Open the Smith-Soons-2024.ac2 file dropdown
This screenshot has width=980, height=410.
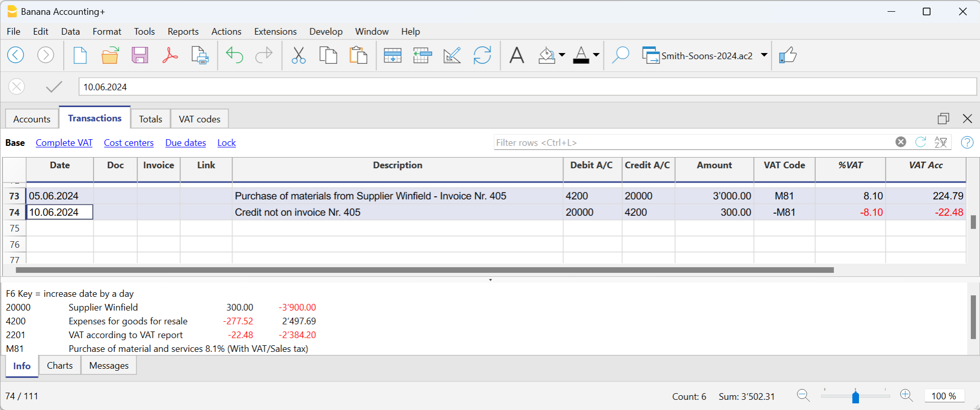[x=764, y=55]
